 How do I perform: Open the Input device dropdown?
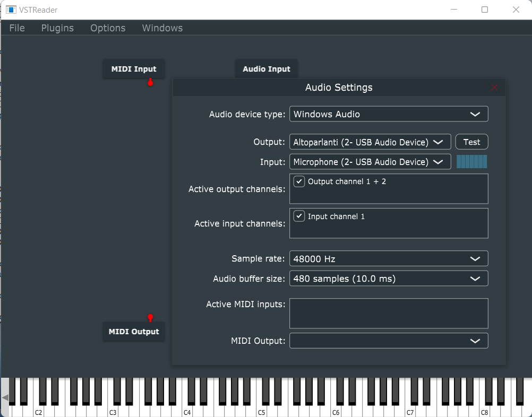click(370, 162)
